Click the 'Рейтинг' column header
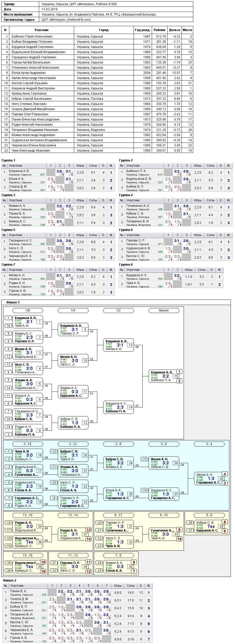This screenshot has height=644, width=235. [x=160, y=30]
